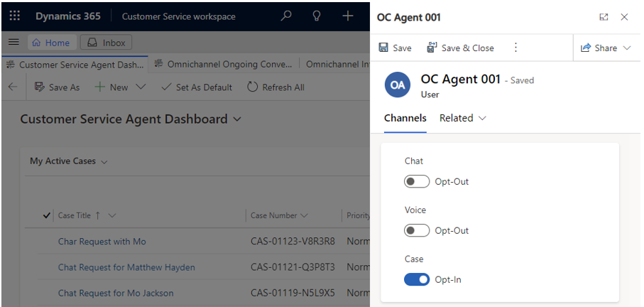Click case number CAS-01119-N5L9X5
644x307 pixels.
[x=293, y=293]
